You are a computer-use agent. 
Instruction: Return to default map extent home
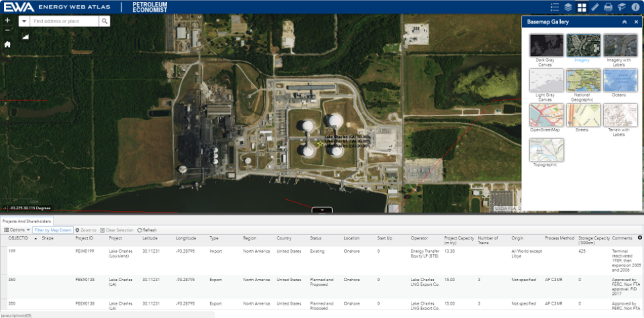point(7,44)
